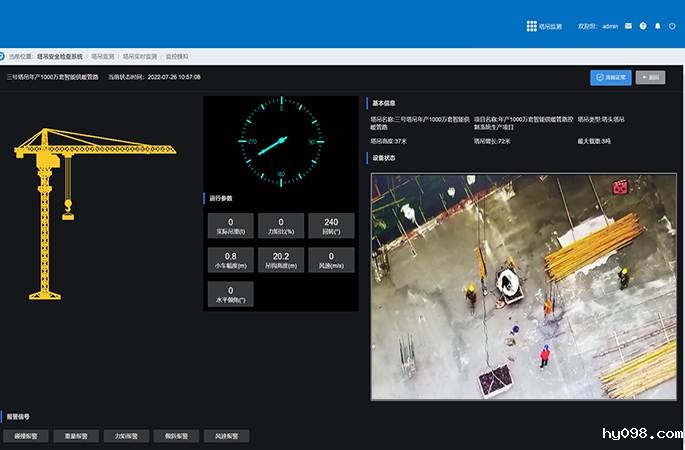Select the 倾斜报警 alarm button
This screenshot has width=685, height=450.
pos(176,436)
